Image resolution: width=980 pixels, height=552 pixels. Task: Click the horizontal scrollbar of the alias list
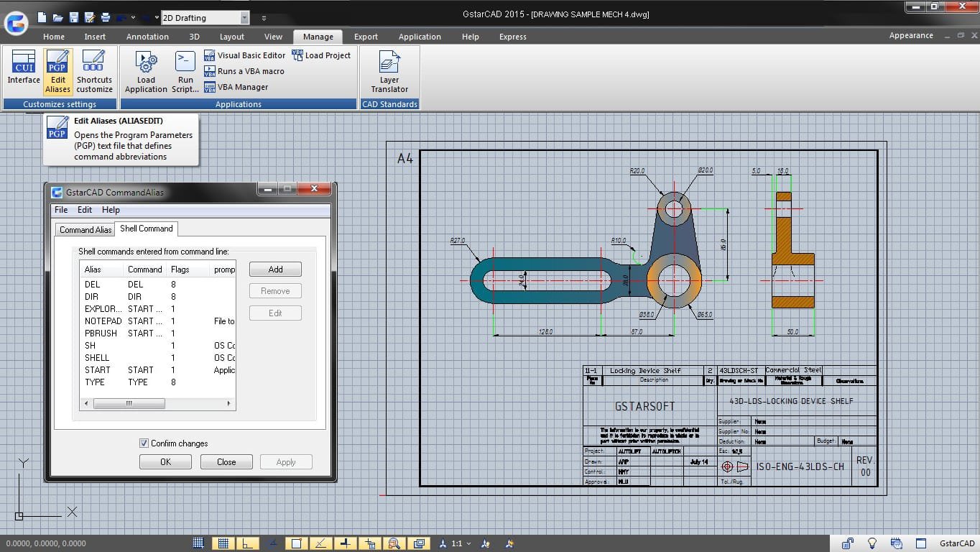coord(129,404)
